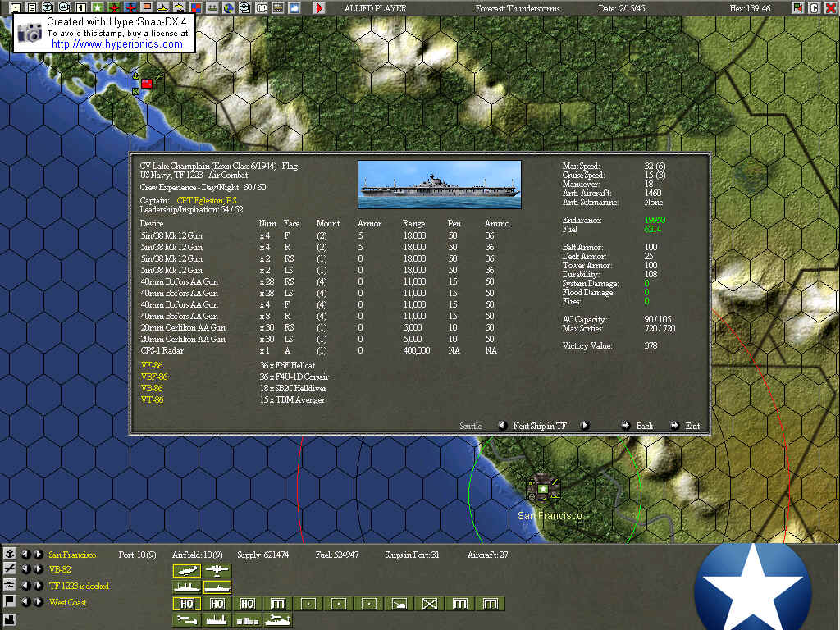This screenshot has height=630, width=840.
Task: Click the C button at top right
Action: (815, 7)
